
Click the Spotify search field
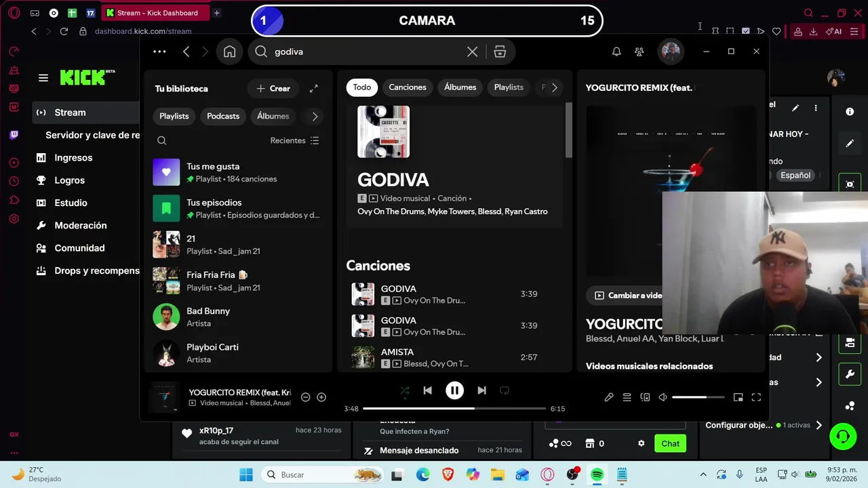click(366, 52)
